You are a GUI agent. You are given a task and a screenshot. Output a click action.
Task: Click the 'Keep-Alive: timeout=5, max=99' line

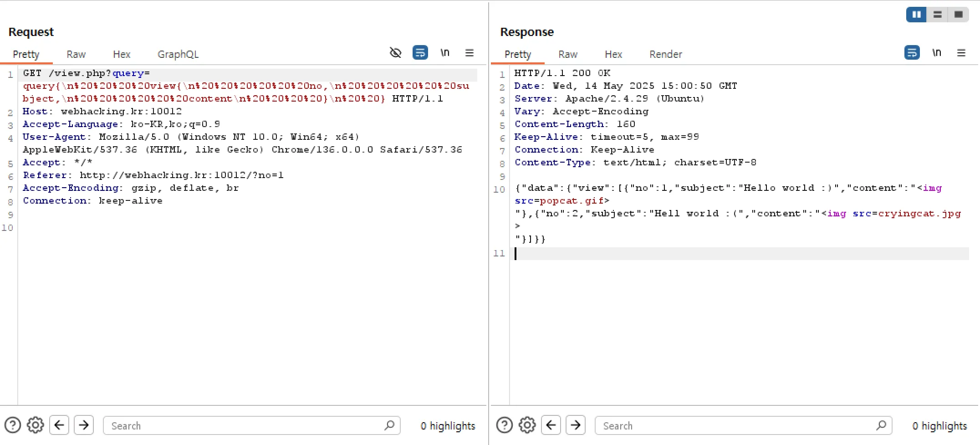tap(607, 137)
